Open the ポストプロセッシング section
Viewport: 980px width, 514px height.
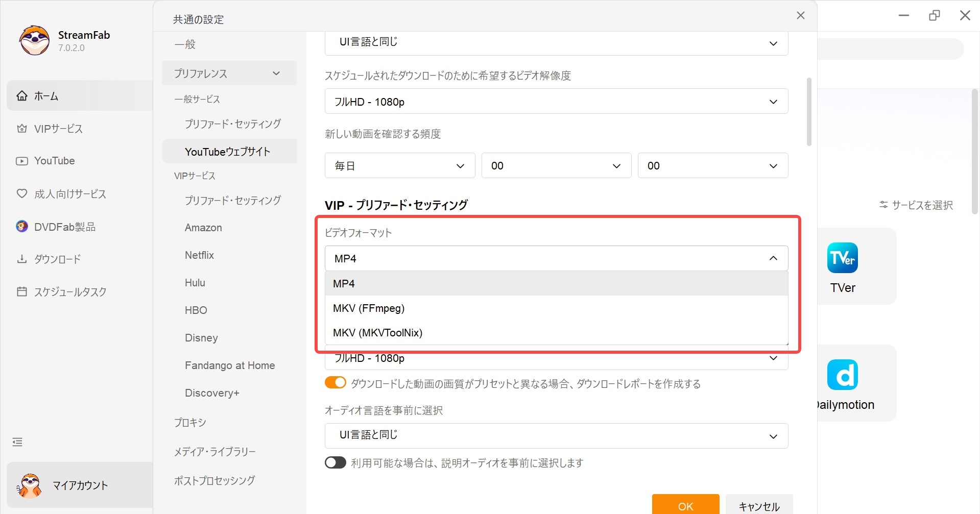coord(214,480)
